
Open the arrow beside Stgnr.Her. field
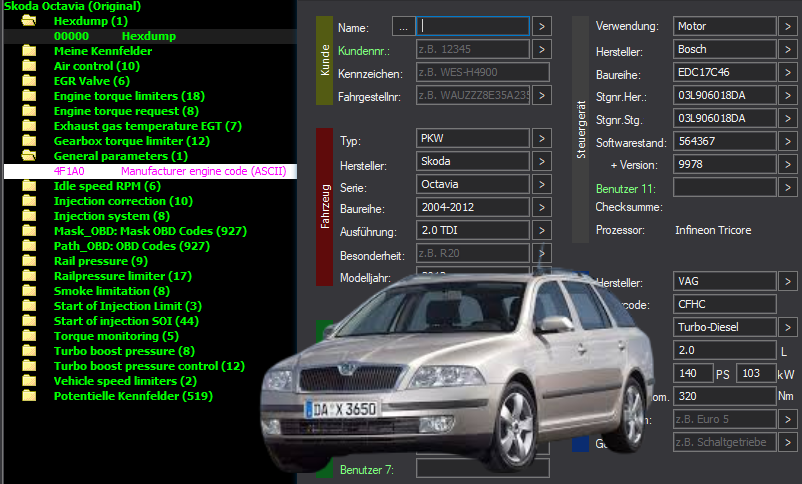tap(788, 95)
